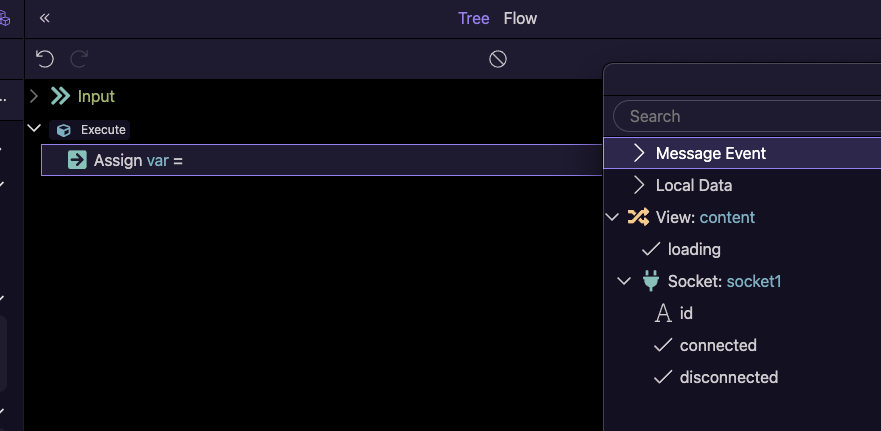Click the Socket plug icon
Image resolution: width=881 pixels, height=431 pixels.
[651, 281]
